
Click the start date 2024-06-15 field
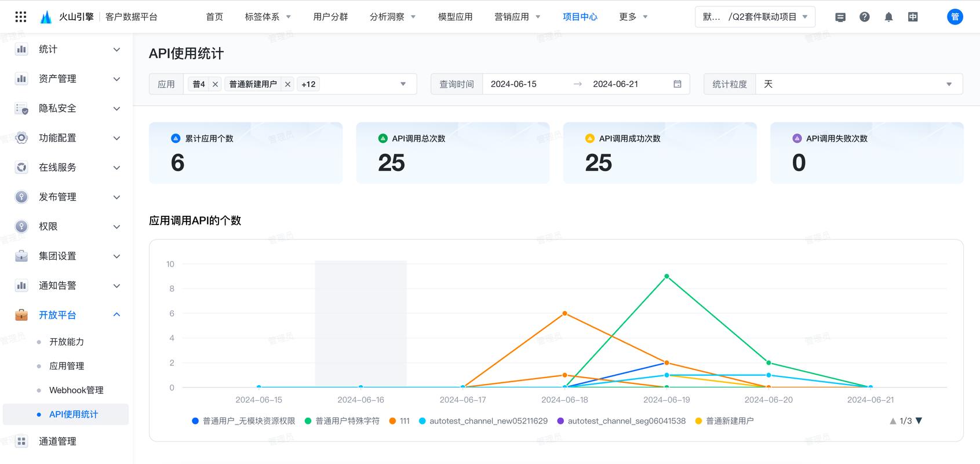point(513,84)
